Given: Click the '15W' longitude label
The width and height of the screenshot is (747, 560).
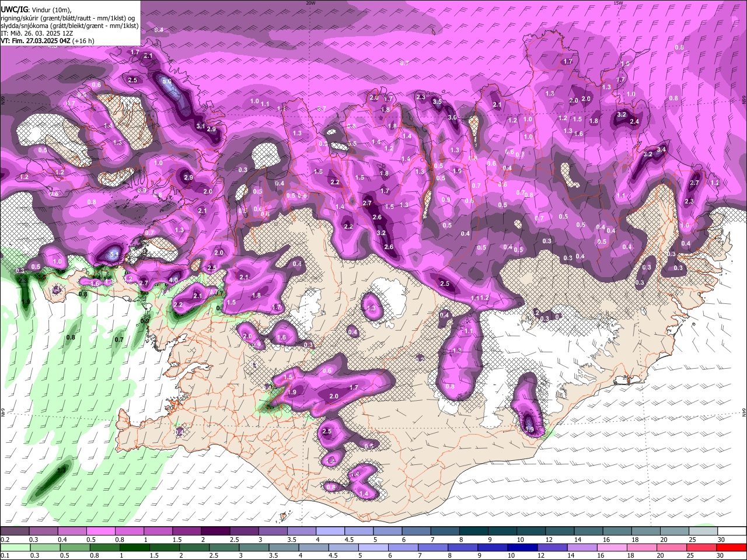Looking at the screenshot, I should pos(618,3).
